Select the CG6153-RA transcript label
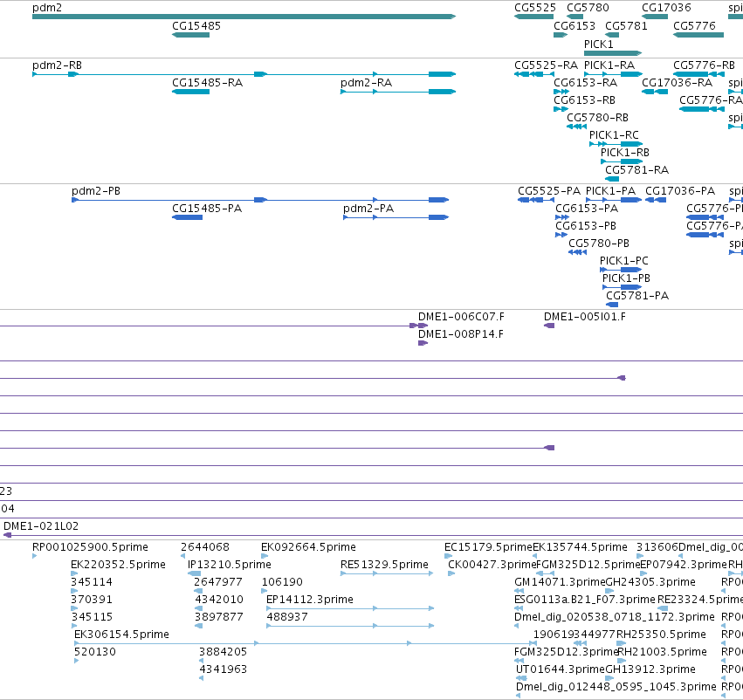This screenshot has height=700, width=743. (x=585, y=83)
